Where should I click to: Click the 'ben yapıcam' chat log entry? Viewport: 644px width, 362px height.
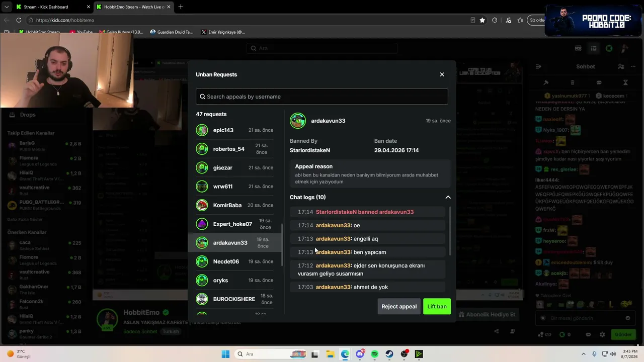click(368, 252)
